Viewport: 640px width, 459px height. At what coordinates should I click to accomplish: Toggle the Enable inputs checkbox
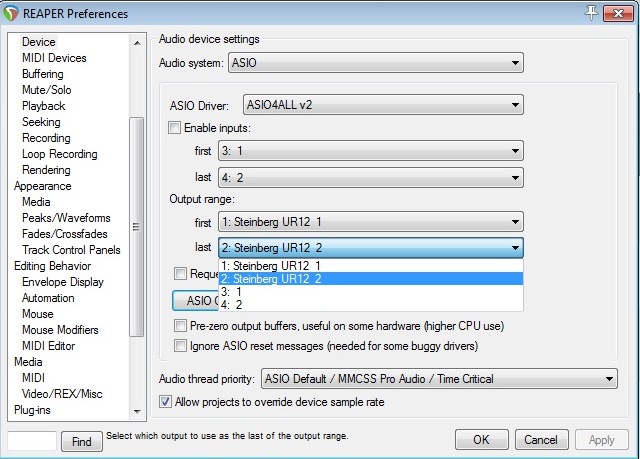point(175,128)
